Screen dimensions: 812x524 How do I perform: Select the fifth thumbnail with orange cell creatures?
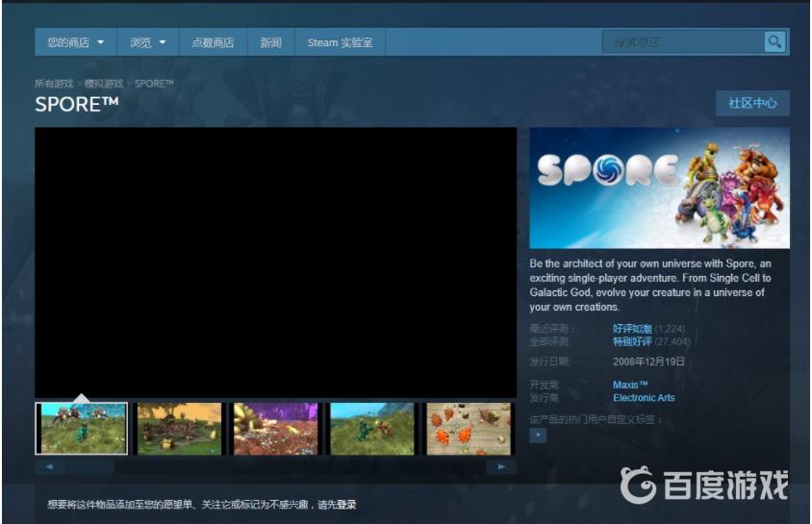pyautogui.click(x=469, y=429)
